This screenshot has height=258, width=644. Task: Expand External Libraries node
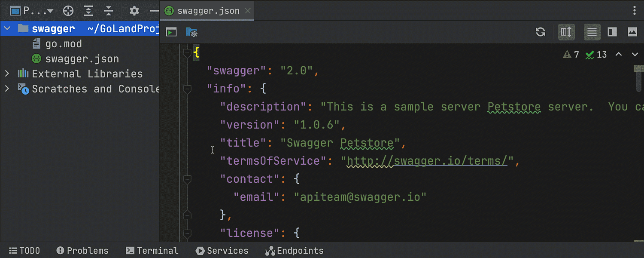pos(7,74)
